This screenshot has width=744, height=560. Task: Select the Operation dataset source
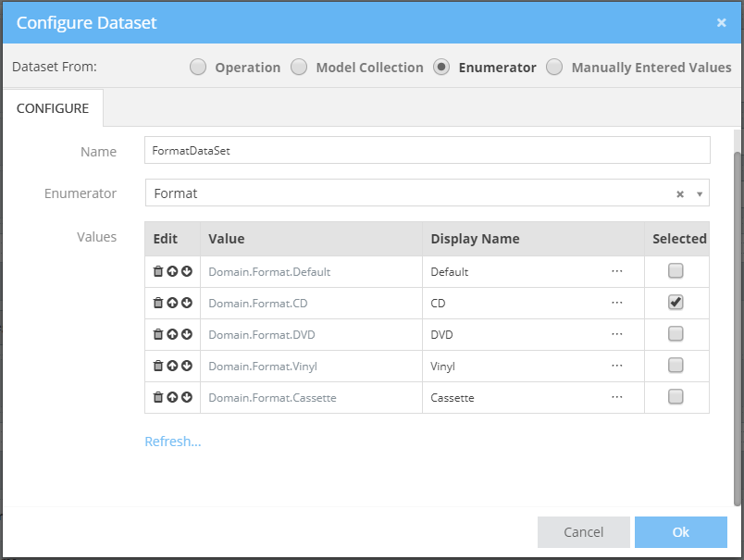point(198,67)
